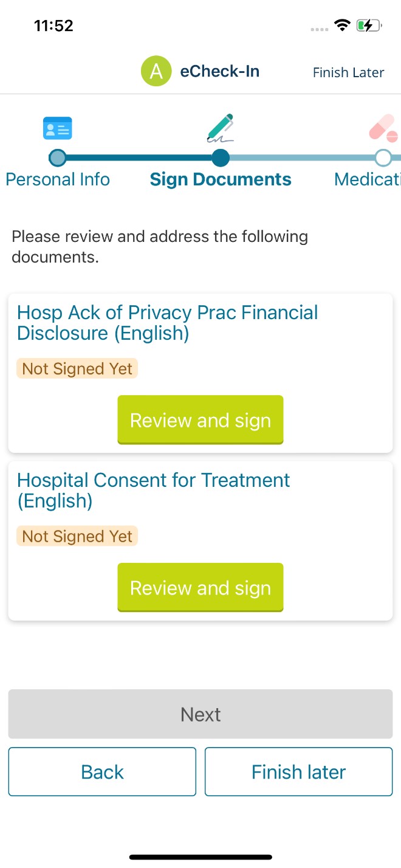Click the Not Signed Yet badge under Hospital Consent

pyautogui.click(x=77, y=536)
